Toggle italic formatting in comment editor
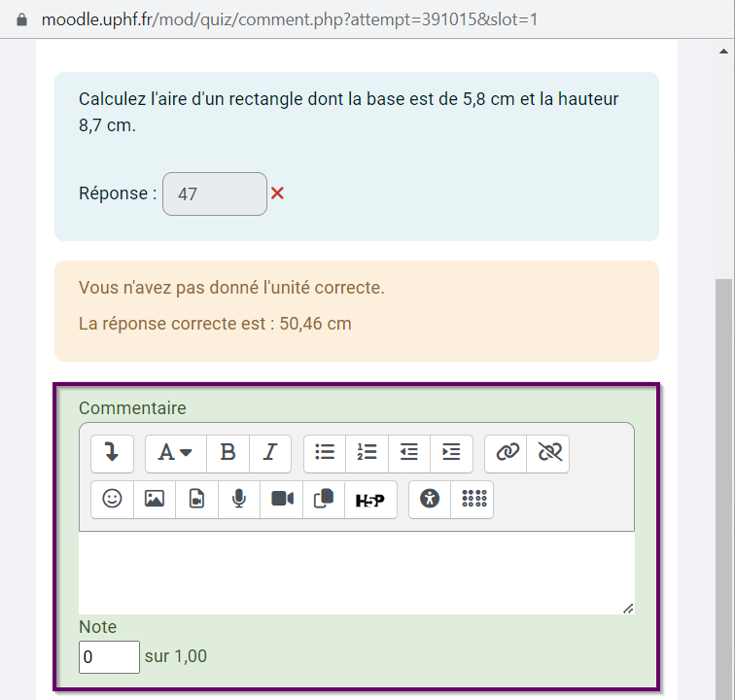 click(x=270, y=452)
